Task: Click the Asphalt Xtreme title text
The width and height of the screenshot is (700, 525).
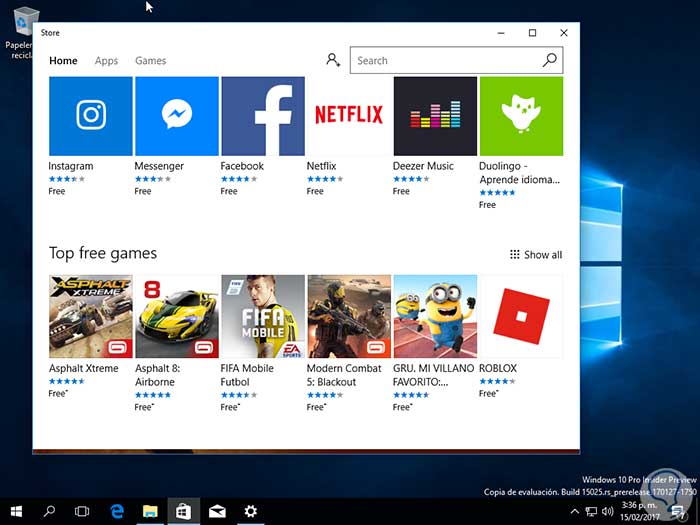Action: 83,368
